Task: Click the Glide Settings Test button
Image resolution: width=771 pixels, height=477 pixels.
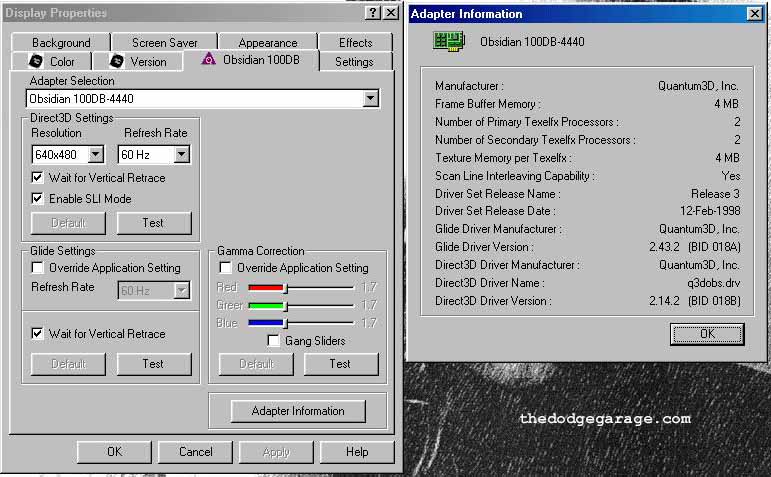Action: coord(153,364)
